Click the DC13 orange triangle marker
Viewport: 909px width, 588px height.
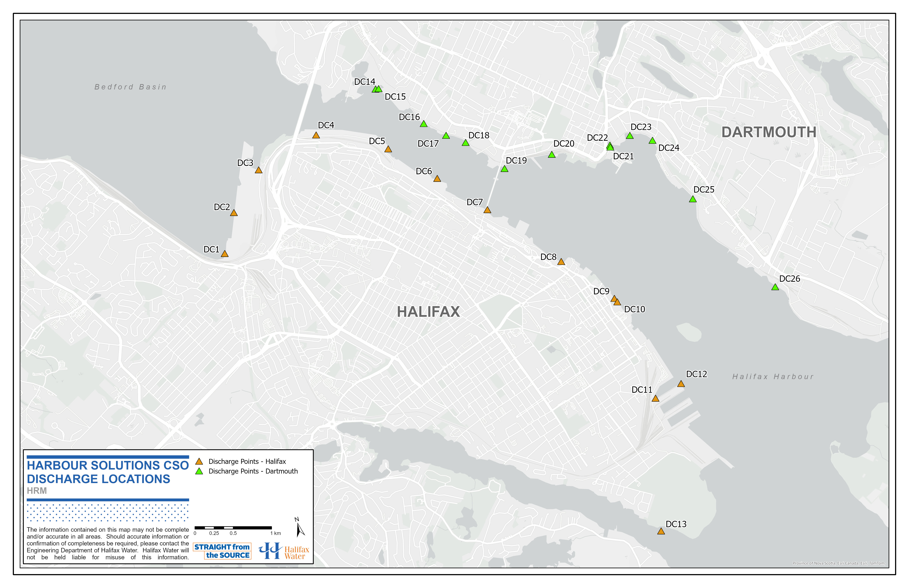tap(661, 532)
